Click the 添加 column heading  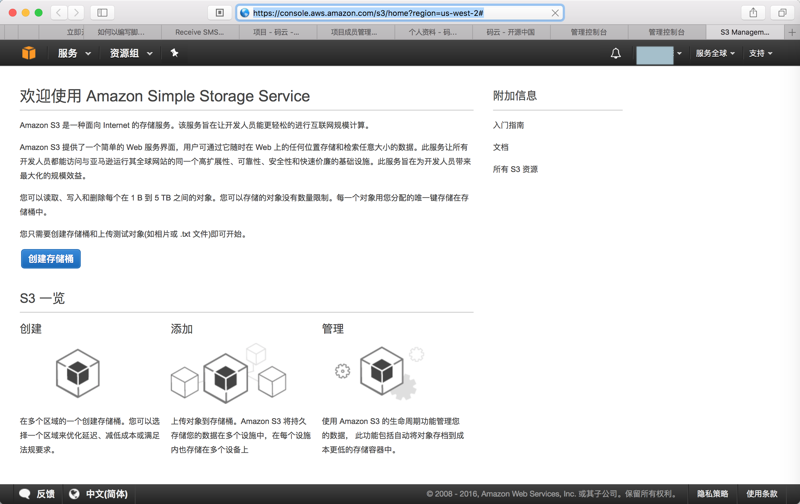(x=182, y=329)
